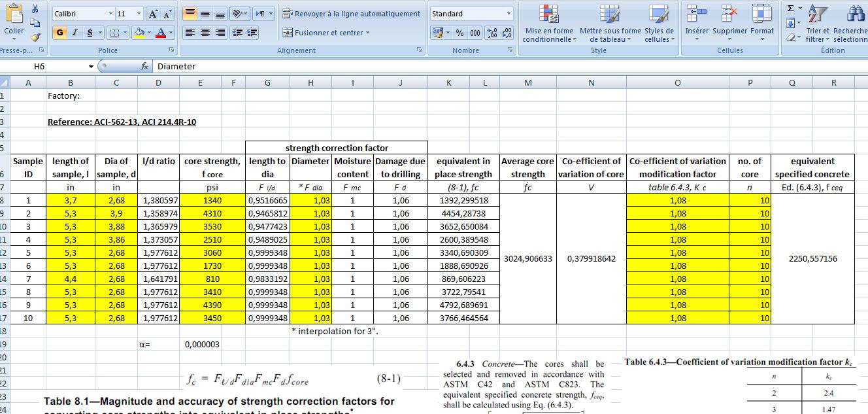Click the borders icon
Screen dimensions: 868x414
pos(114,33)
